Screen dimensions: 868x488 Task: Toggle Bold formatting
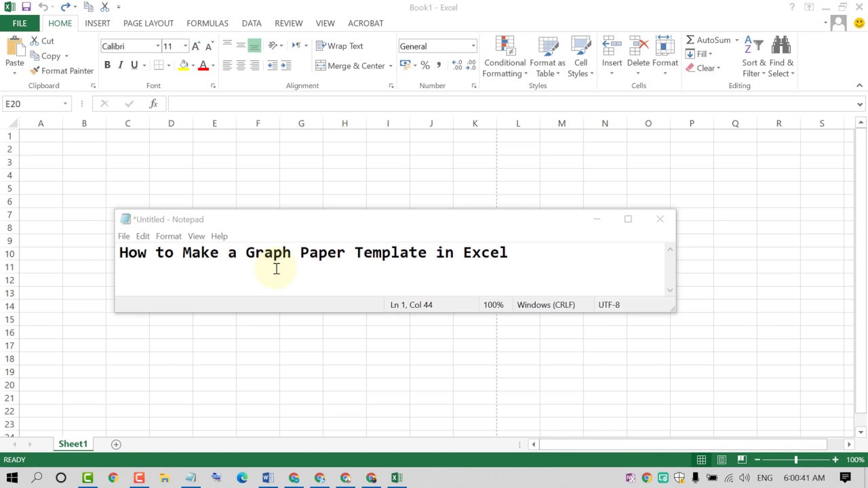[x=107, y=66]
